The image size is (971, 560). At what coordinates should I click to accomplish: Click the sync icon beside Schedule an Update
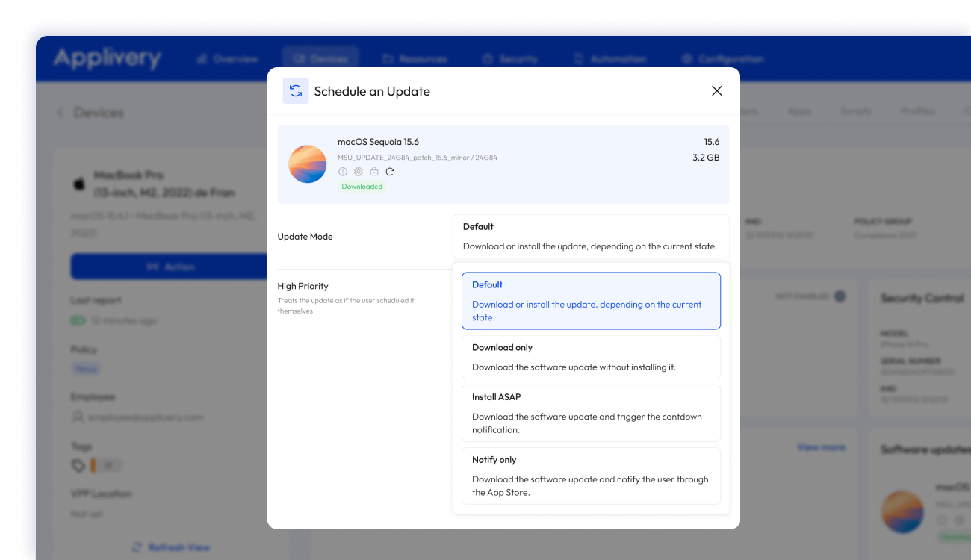(x=296, y=91)
